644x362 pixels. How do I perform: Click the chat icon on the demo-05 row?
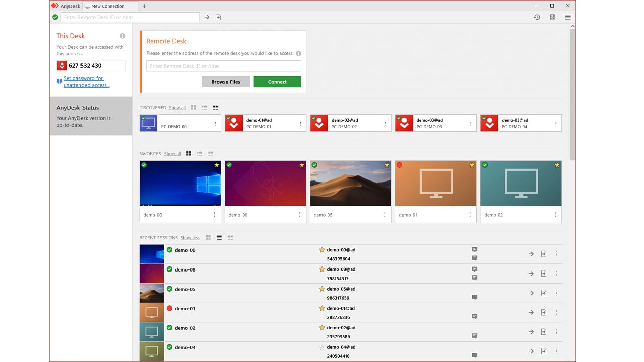pos(473,297)
